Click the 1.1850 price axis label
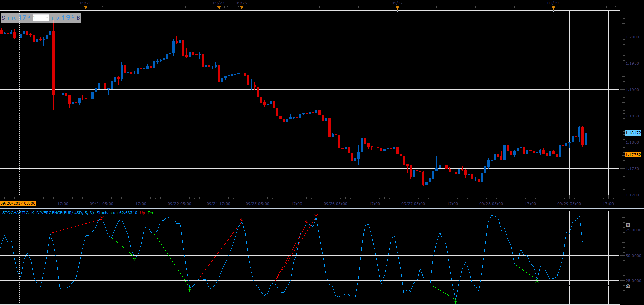The image size is (644, 305). tap(632, 116)
